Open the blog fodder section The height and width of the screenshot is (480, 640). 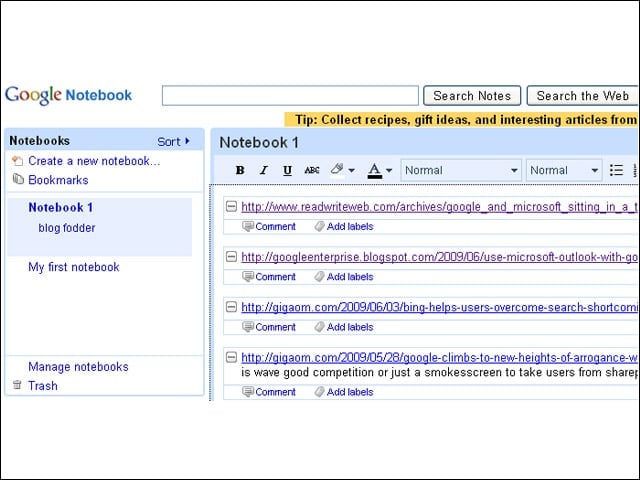[67, 228]
